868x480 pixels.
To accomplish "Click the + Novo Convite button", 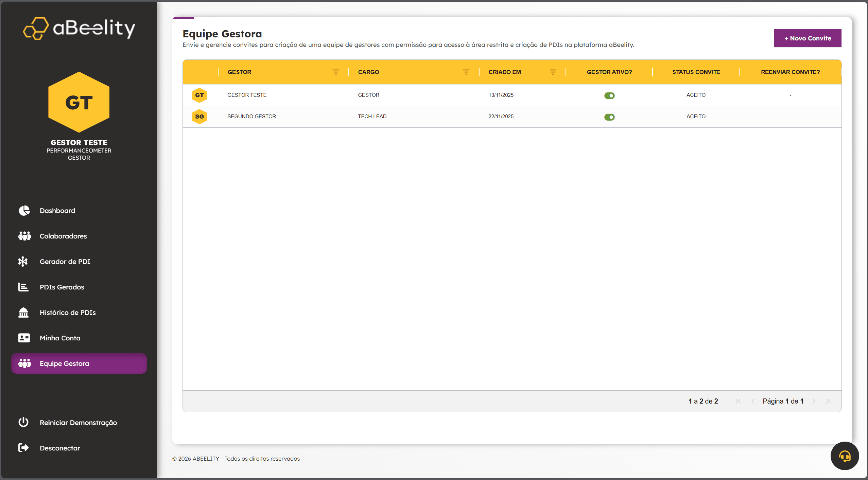I will pyautogui.click(x=808, y=38).
